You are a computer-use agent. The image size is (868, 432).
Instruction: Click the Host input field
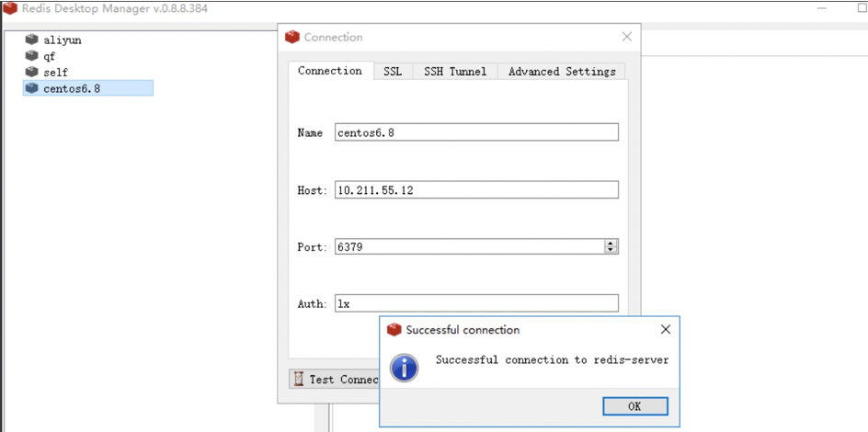click(x=476, y=189)
